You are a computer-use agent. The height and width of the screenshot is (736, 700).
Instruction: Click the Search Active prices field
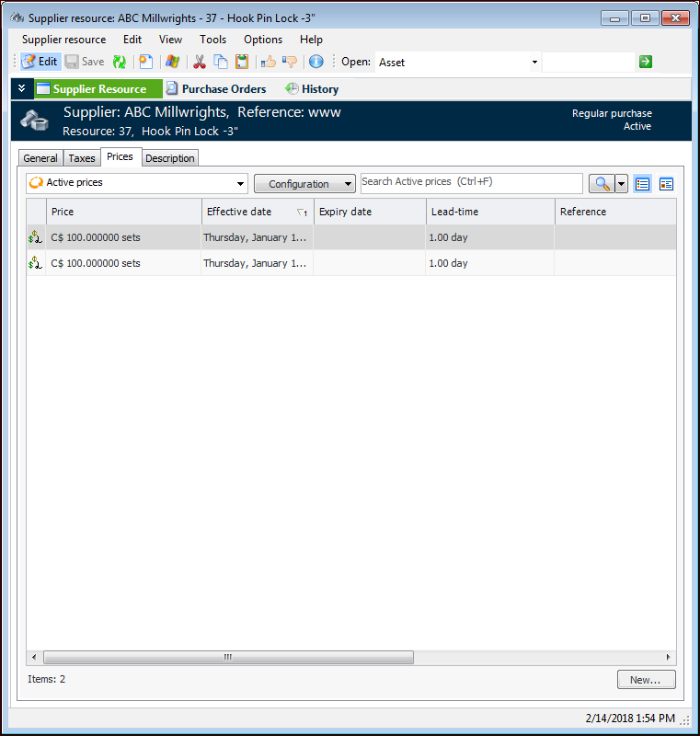click(x=472, y=182)
